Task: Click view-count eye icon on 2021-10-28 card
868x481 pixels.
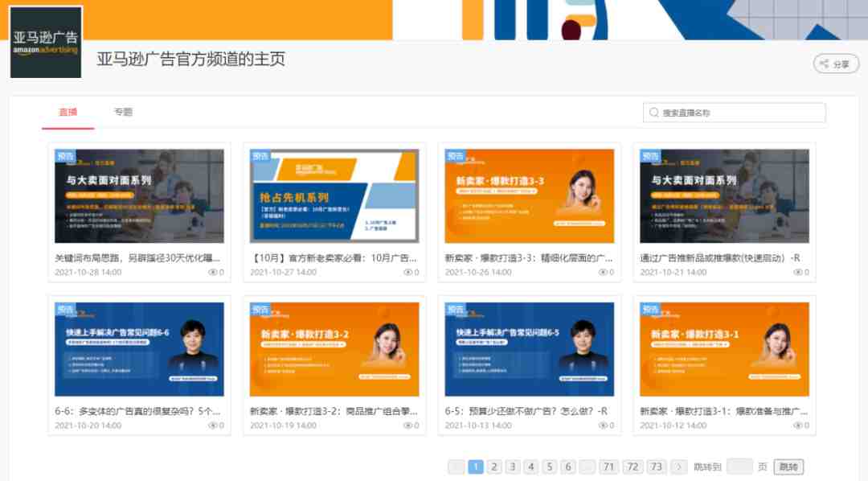Action: (212, 272)
